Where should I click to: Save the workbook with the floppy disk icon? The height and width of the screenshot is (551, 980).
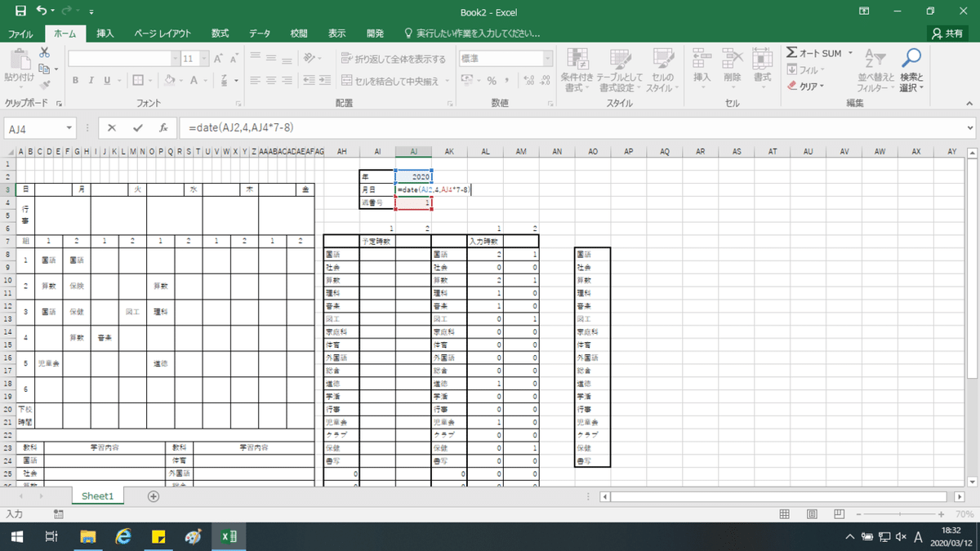click(20, 11)
